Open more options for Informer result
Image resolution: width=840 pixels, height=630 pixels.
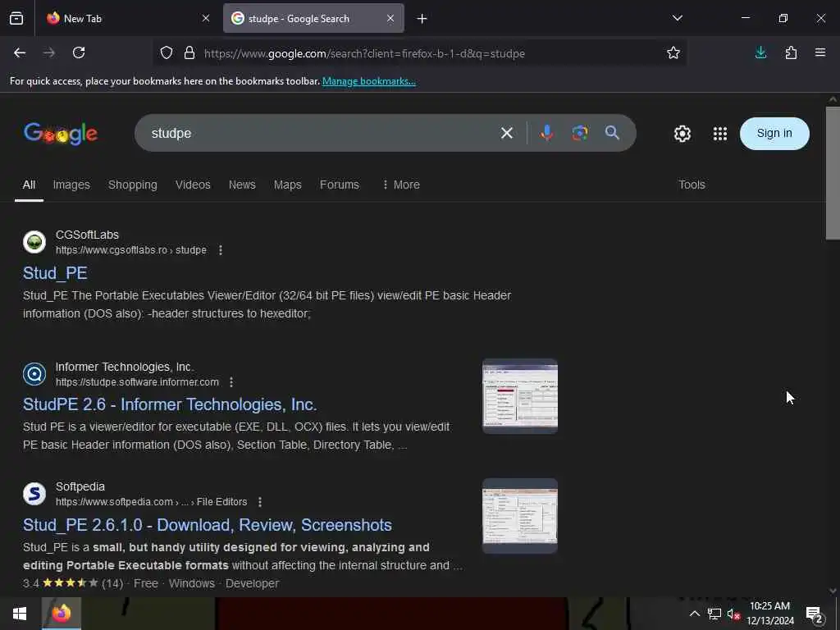[231, 382]
